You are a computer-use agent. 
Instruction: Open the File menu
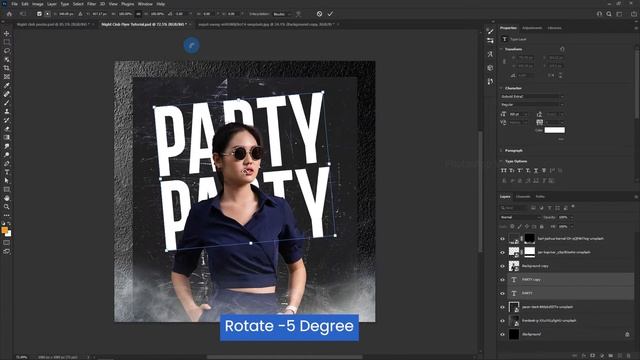coord(14,4)
